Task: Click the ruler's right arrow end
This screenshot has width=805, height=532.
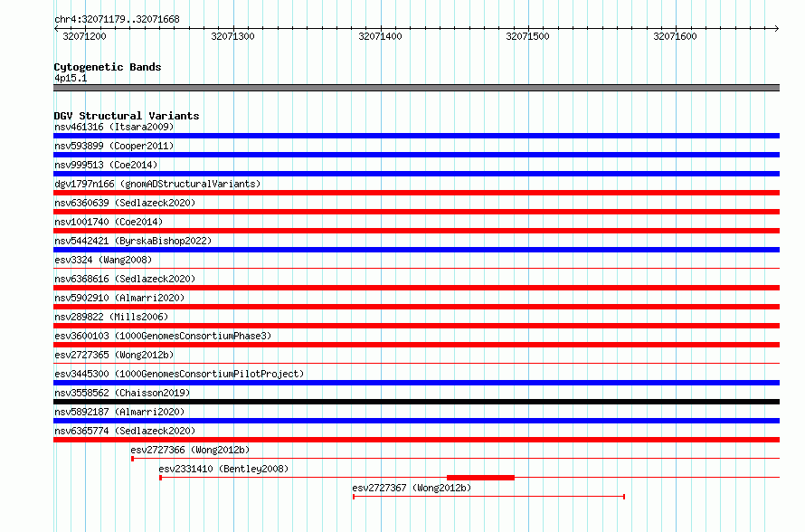Action: click(777, 28)
